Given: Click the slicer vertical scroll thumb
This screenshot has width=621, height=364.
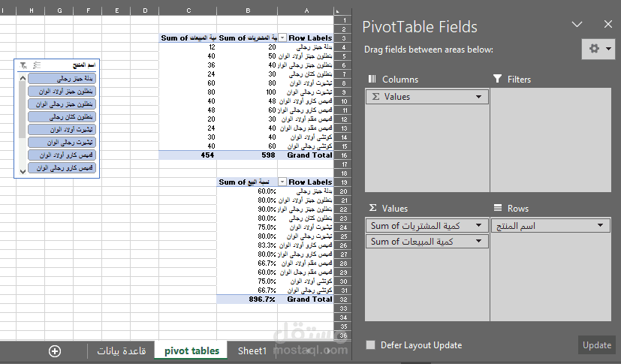Looking at the screenshot, I should click(x=23, y=110).
